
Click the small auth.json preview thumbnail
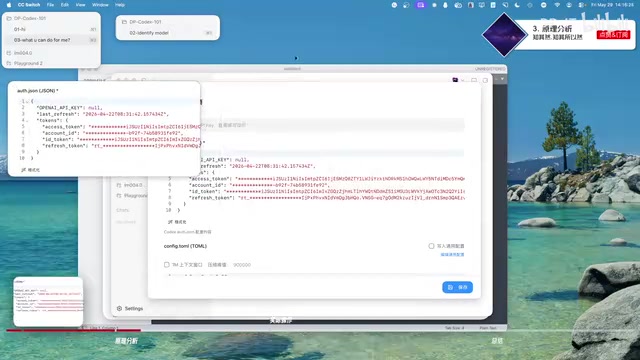click(x=48, y=302)
